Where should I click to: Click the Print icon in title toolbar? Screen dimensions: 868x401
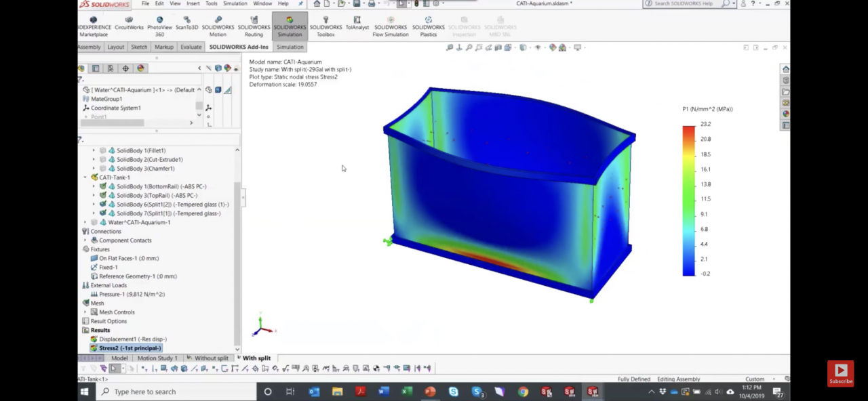coord(372,3)
